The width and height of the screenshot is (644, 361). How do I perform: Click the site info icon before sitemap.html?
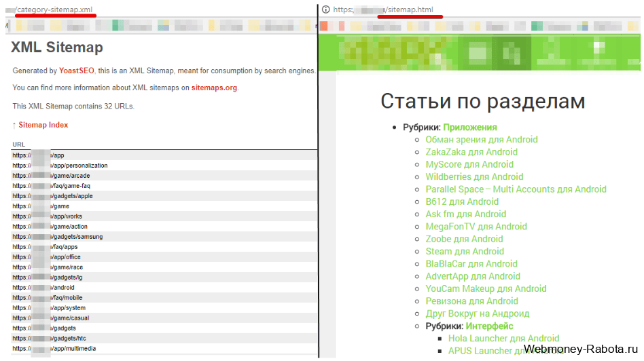click(x=325, y=9)
